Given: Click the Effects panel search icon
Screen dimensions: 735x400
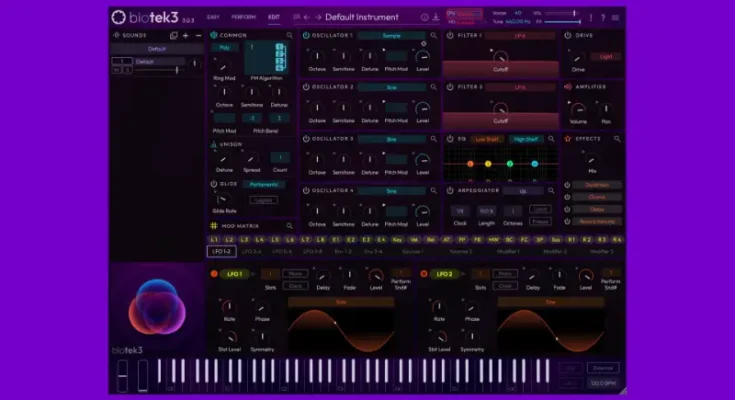Looking at the screenshot, I should (617, 139).
